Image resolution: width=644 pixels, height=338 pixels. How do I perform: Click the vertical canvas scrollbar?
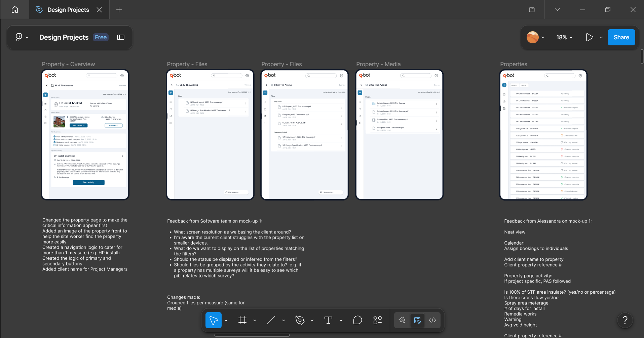coord(642,56)
